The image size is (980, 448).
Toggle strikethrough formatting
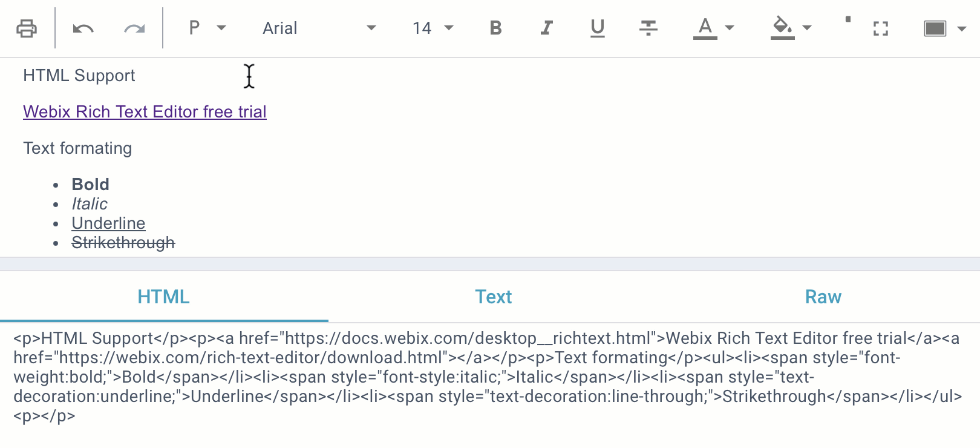click(x=648, y=28)
